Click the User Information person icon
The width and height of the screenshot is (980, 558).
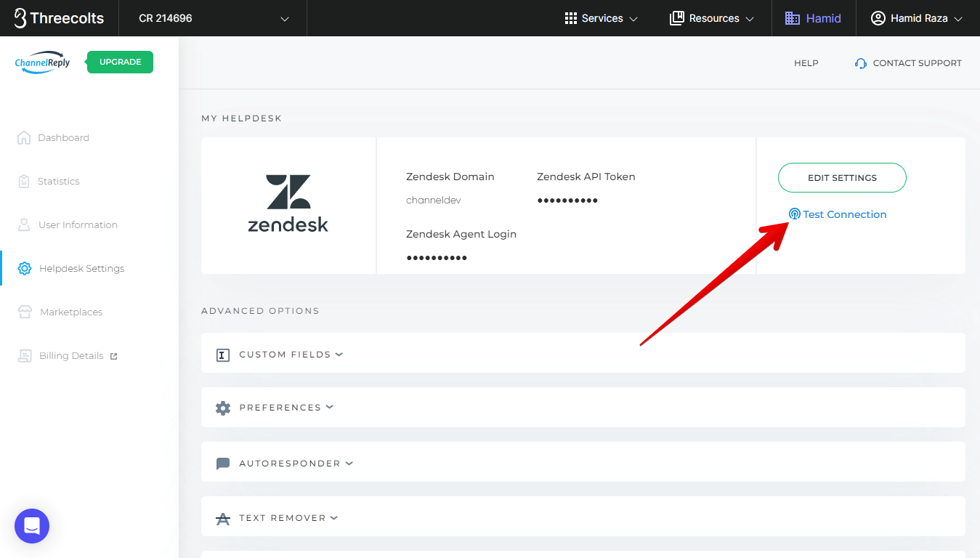(24, 225)
